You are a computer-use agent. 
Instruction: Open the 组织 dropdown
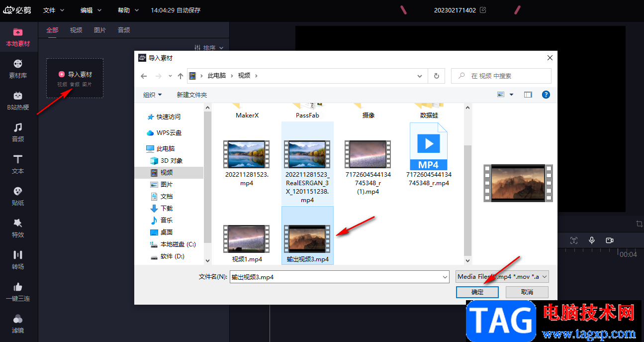click(153, 95)
